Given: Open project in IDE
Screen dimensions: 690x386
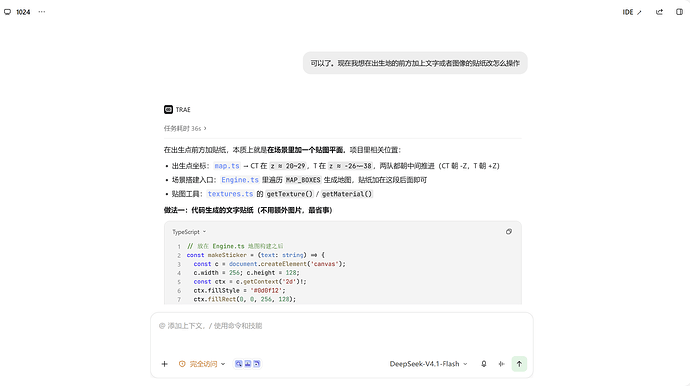Looking at the screenshot, I should (x=632, y=12).
